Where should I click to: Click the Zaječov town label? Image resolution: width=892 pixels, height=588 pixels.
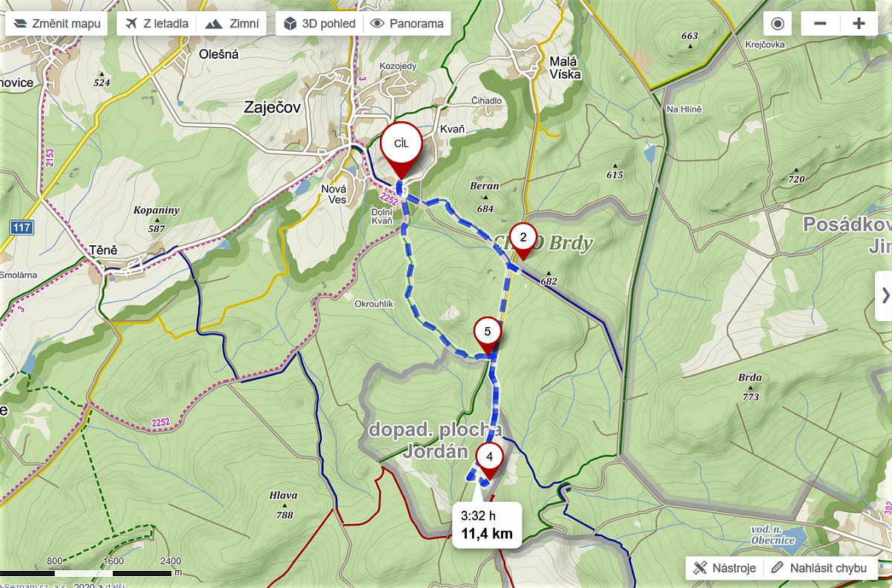pos(272,108)
